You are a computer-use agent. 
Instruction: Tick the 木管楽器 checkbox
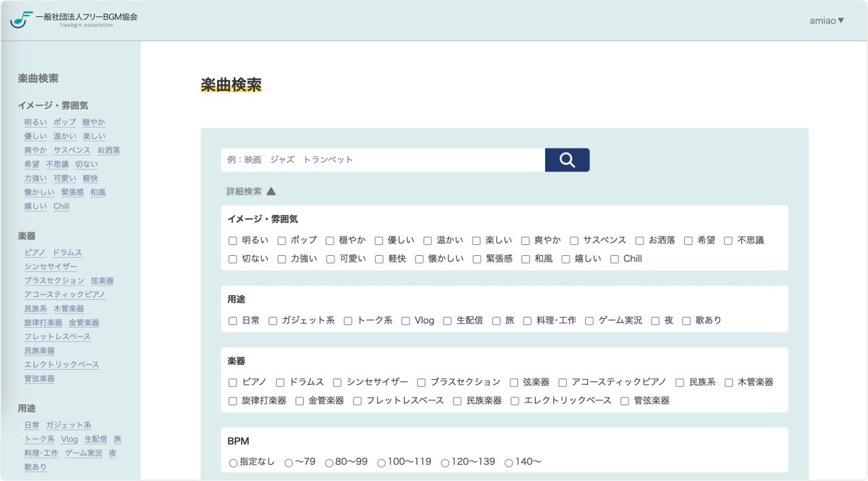point(728,383)
